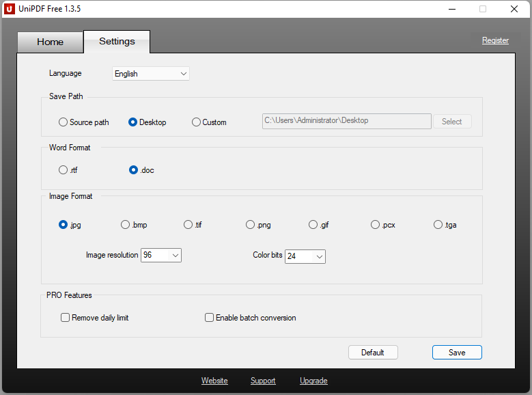Viewport: 532px width, 395px height.
Task: Select the Custom save path option
Action: (x=197, y=122)
